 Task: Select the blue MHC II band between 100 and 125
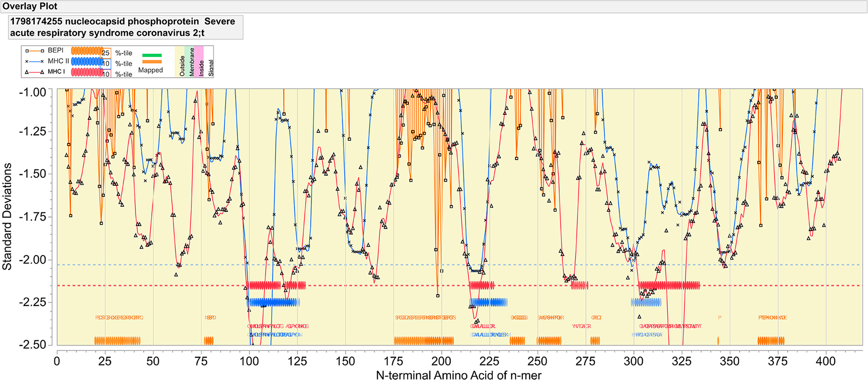tap(273, 302)
